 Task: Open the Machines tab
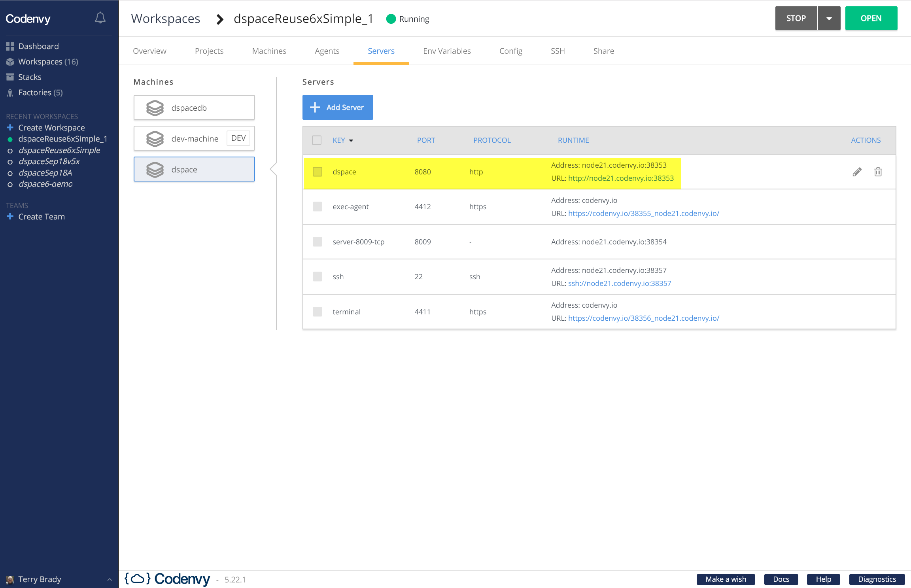[x=269, y=51]
